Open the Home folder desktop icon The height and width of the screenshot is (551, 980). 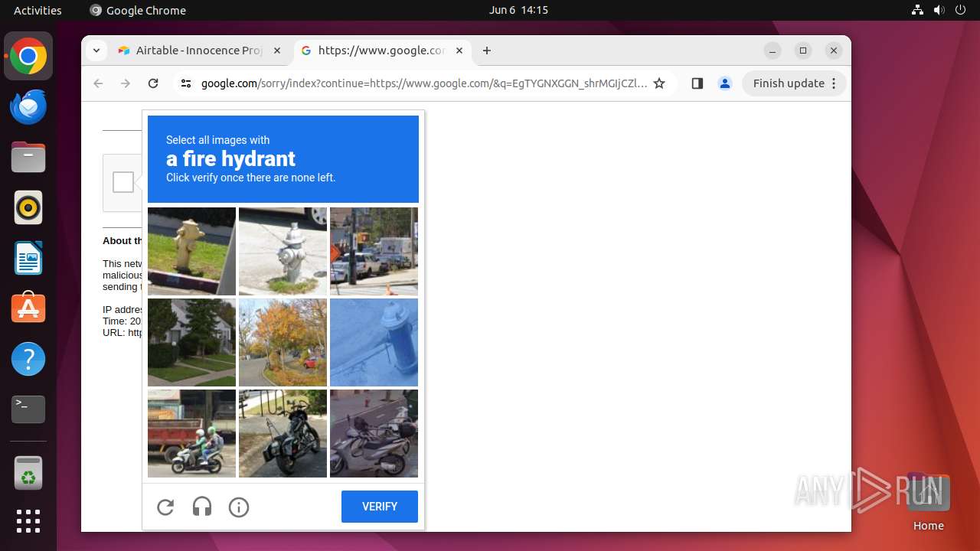(928, 501)
